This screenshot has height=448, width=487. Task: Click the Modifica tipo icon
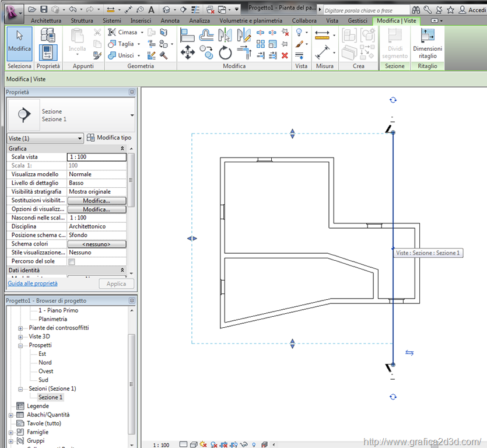91,138
